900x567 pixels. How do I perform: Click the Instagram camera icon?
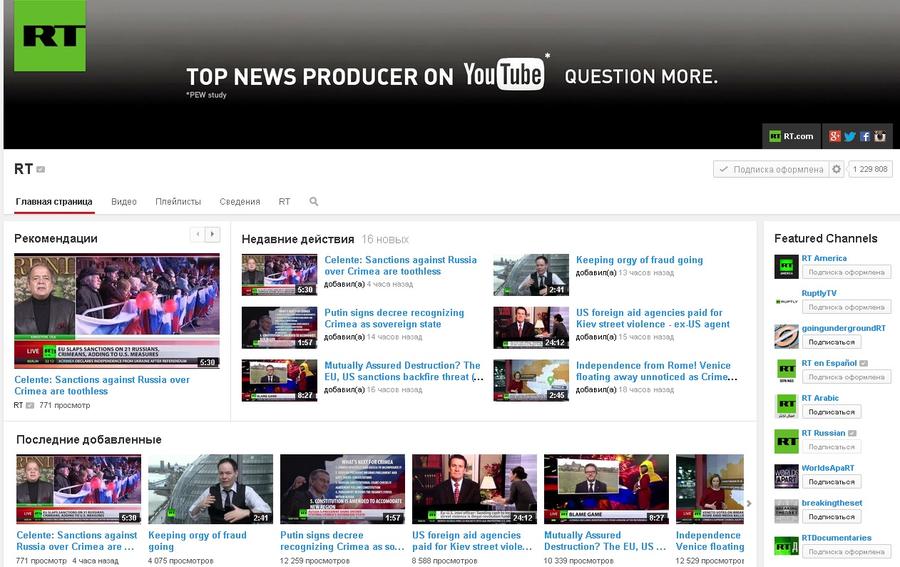click(880, 136)
